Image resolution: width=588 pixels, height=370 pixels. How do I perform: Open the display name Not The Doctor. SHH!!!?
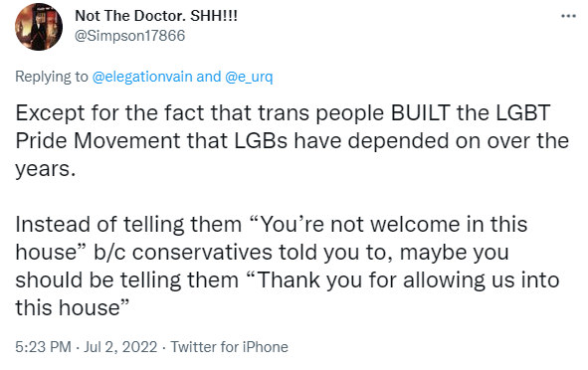[156, 16]
